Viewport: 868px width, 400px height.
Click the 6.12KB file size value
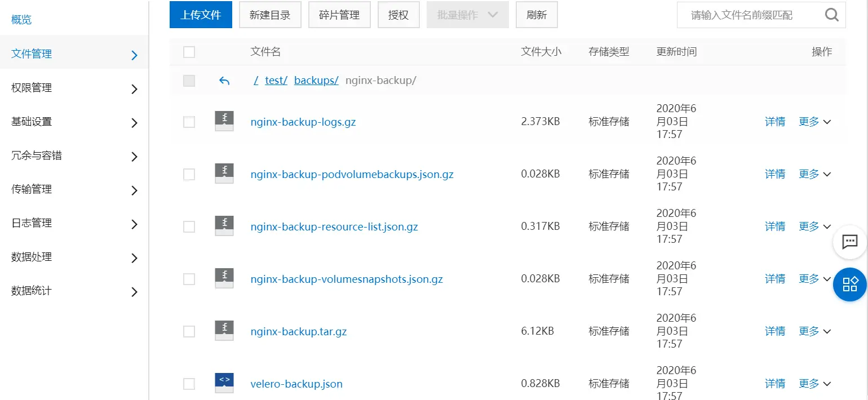click(x=537, y=331)
